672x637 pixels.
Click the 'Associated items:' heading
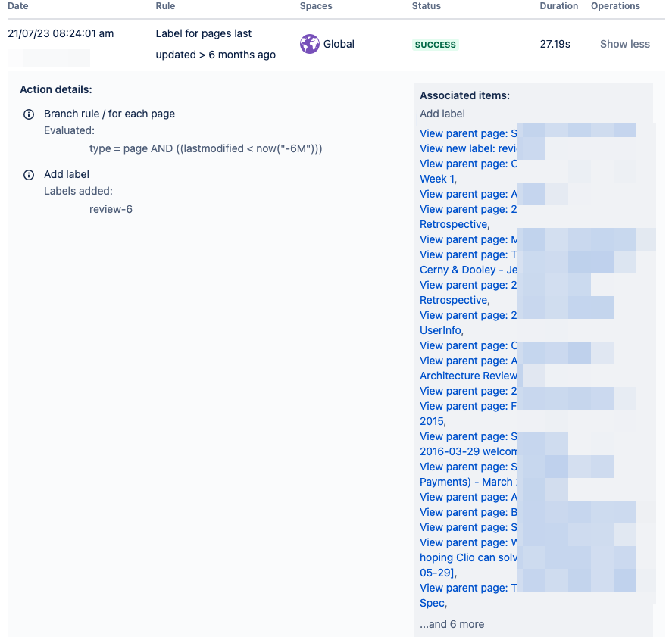click(464, 95)
